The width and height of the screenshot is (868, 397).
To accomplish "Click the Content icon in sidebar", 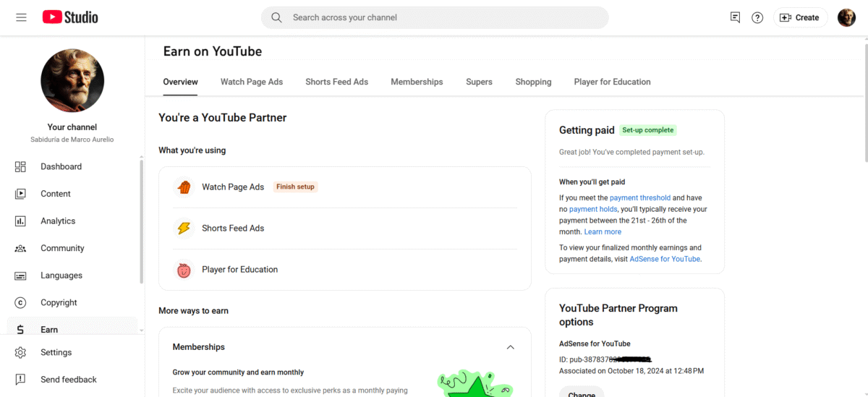I will (20, 194).
